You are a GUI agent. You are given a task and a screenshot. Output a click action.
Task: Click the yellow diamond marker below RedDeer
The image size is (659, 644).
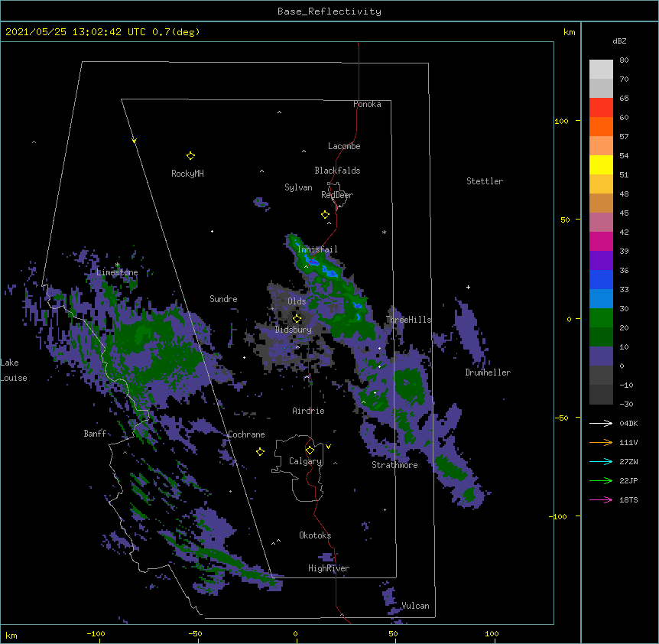(x=326, y=215)
